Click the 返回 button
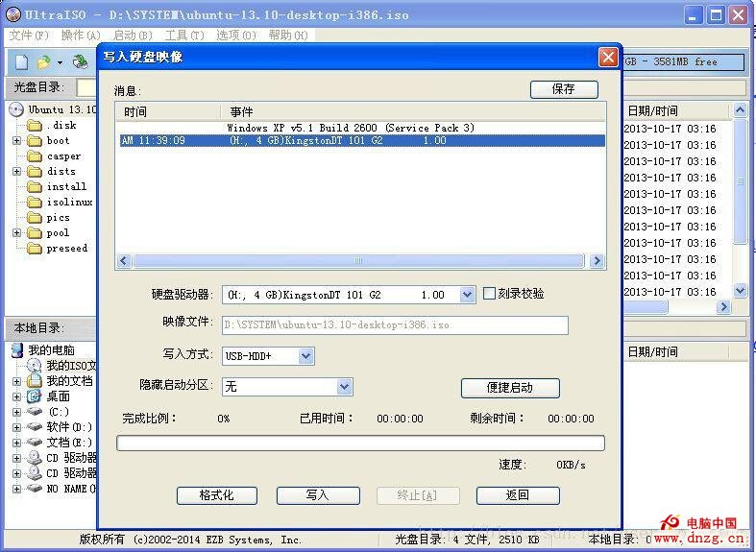The width and height of the screenshot is (756, 552). pyautogui.click(x=518, y=495)
